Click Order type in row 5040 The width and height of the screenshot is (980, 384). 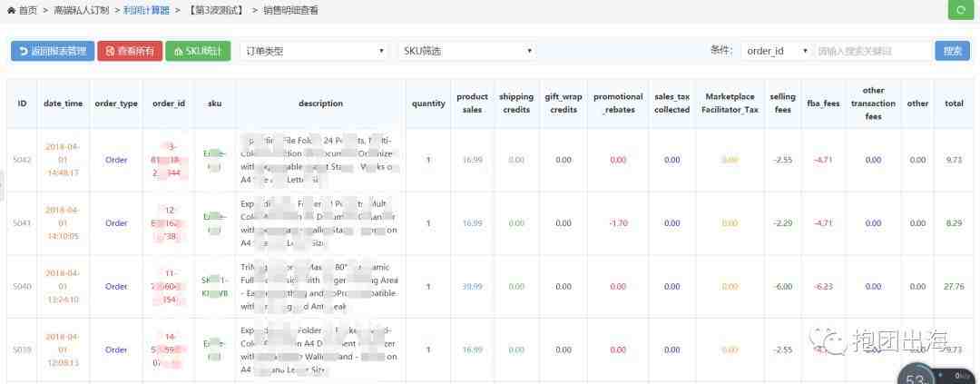click(116, 287)
